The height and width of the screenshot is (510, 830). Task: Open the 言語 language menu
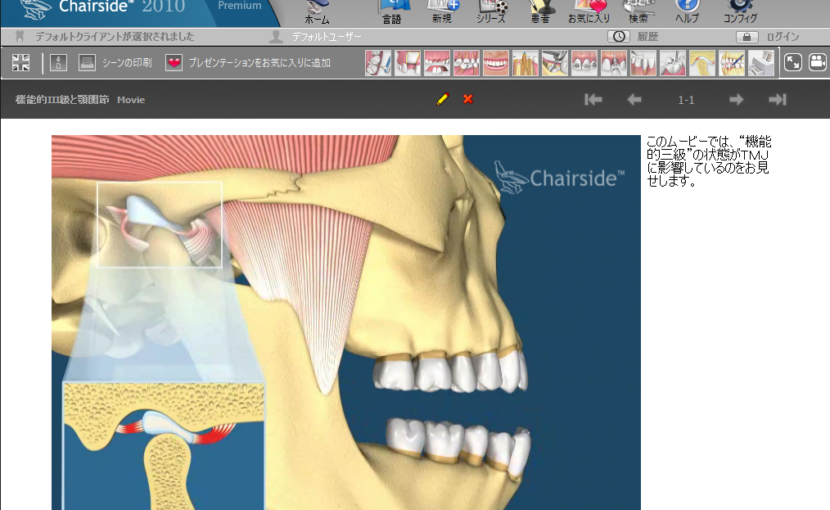(392, 13)
